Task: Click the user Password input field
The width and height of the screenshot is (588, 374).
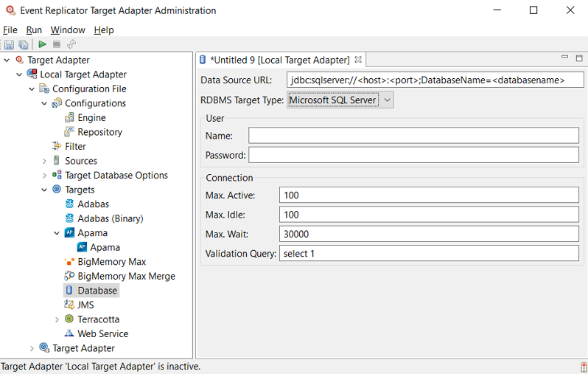Action: coord(413,155)
